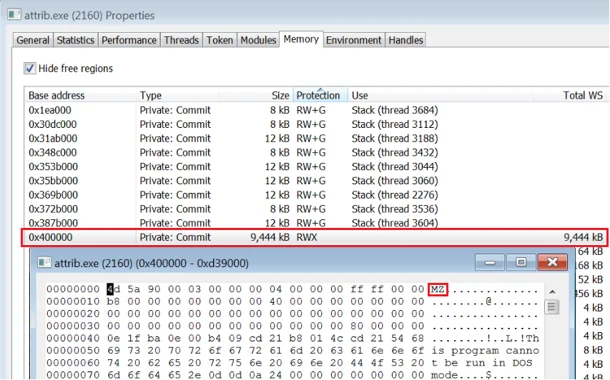The width and height of the screenshot is (610, 380).
Task: Sort by Type column header
Action: (177, 95)
